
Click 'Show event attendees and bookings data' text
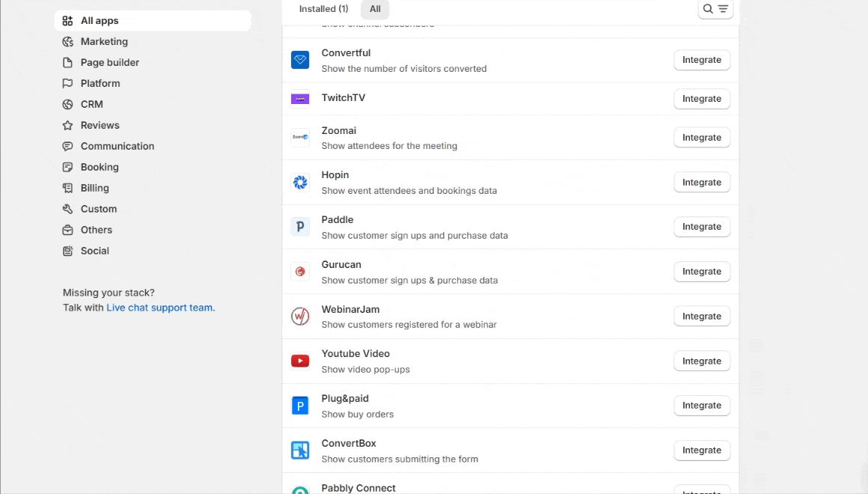tap(409, 191)
